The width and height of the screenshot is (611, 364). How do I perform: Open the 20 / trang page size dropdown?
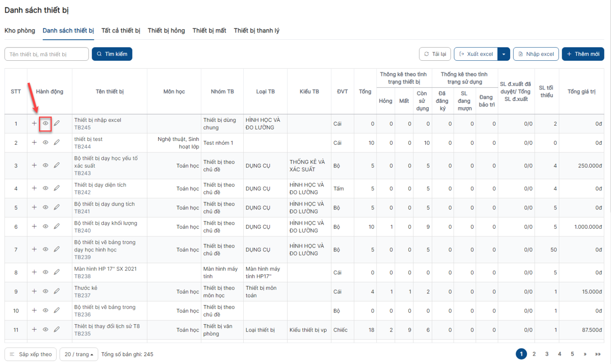[79, 354]
